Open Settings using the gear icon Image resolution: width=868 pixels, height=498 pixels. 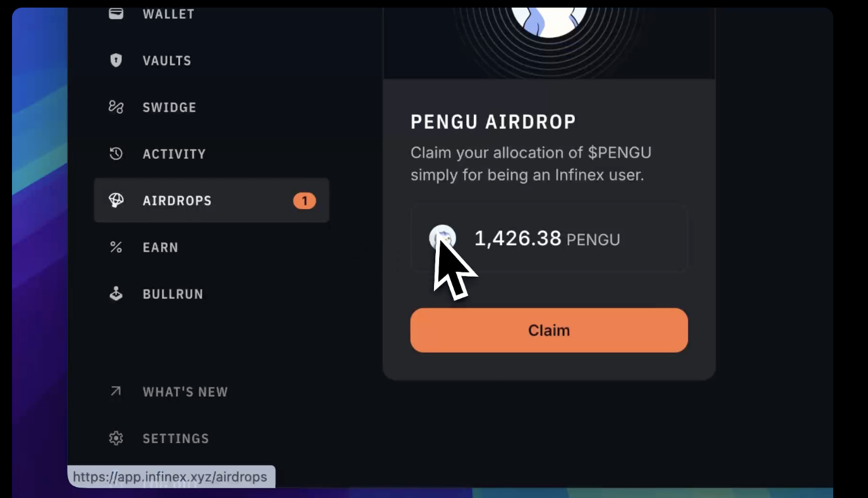pos(116,438)
